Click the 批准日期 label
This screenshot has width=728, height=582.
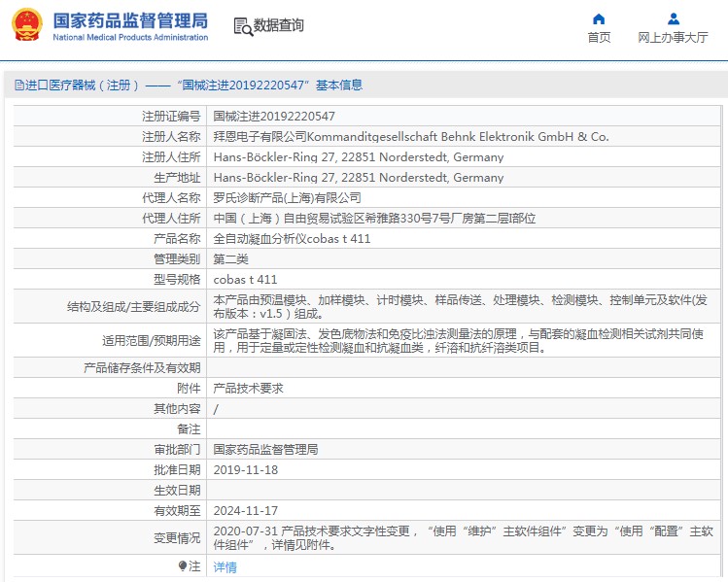(x=177, y=469)
